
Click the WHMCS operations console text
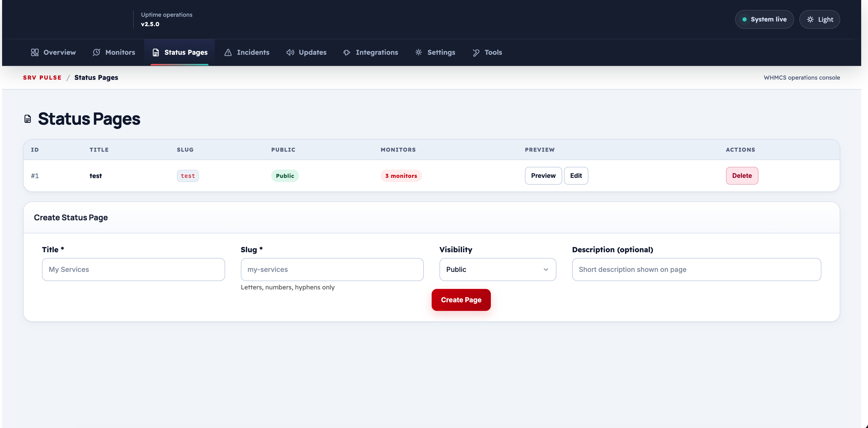coord(802,78)
